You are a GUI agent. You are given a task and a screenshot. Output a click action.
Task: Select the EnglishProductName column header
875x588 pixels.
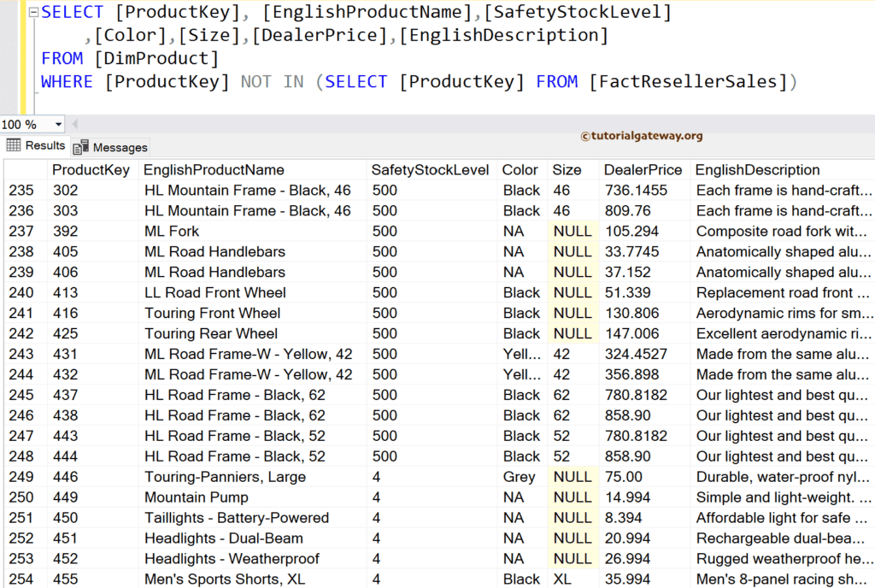click(214, 169)
